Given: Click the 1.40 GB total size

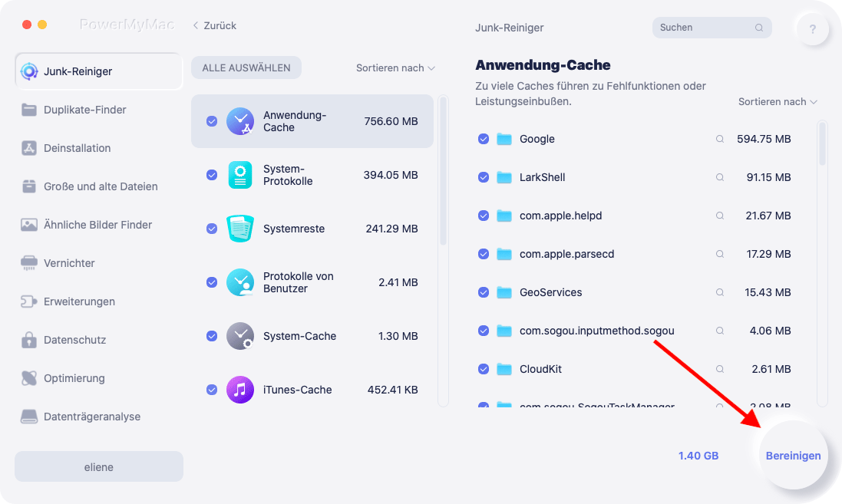Looking at the screenshot, I should tap(698, 456).
